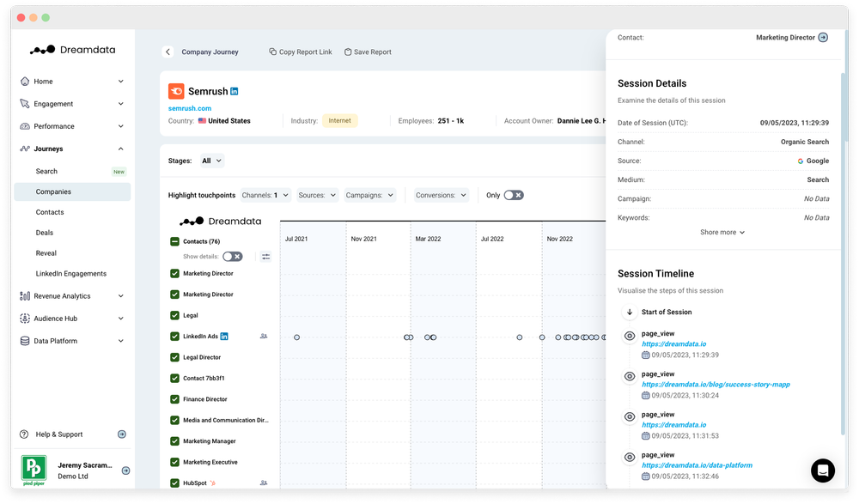Uncheck the Legal contact checkbox
The image size is (859, 504).
174,315
